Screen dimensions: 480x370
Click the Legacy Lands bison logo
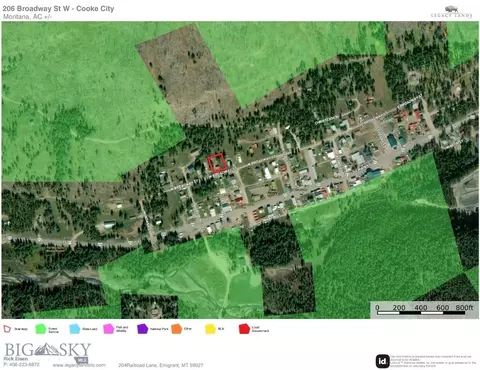(x=452, y=12)
